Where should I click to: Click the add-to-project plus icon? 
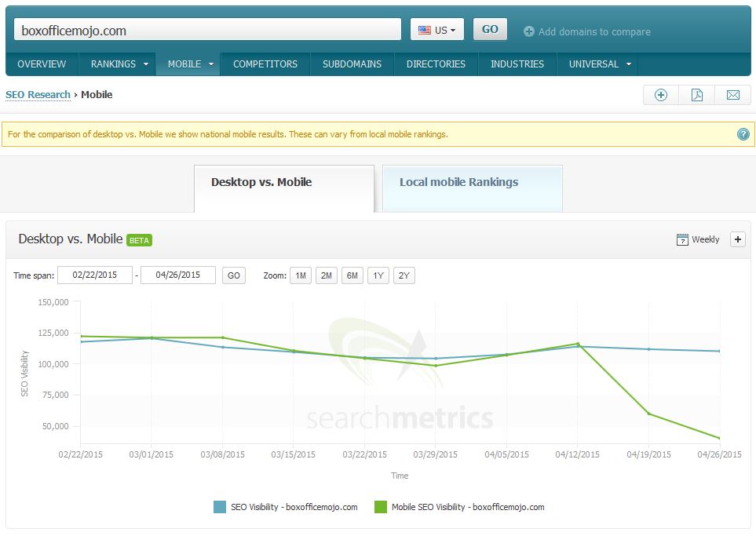pyautogui.click(x=661, y=95)
